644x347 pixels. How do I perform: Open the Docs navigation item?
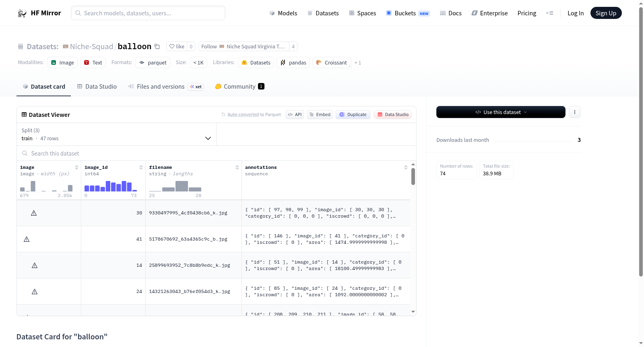pos(451,13)
